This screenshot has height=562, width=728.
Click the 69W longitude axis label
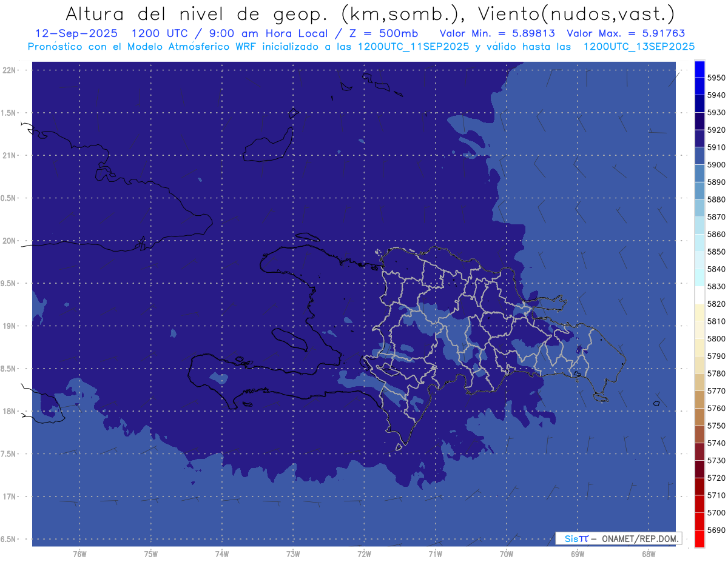pos(577,554)
